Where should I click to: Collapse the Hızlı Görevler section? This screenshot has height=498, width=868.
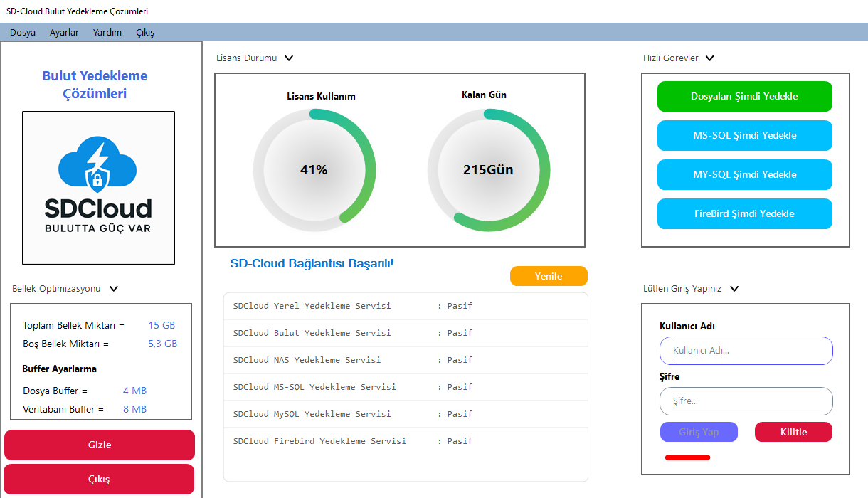point(709,58)
